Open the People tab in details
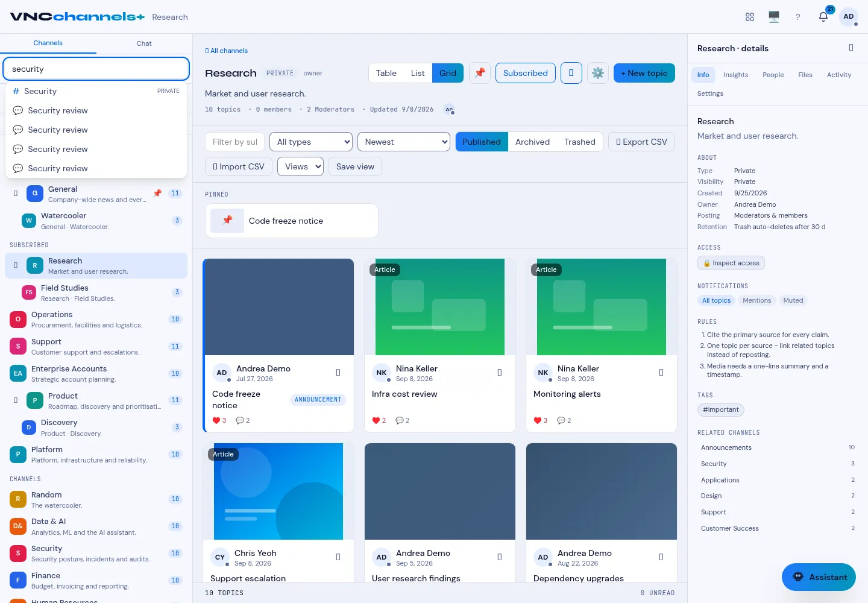The width and height of the screenshot is (868, 603). pyautogui.click(x=773, y=75)
